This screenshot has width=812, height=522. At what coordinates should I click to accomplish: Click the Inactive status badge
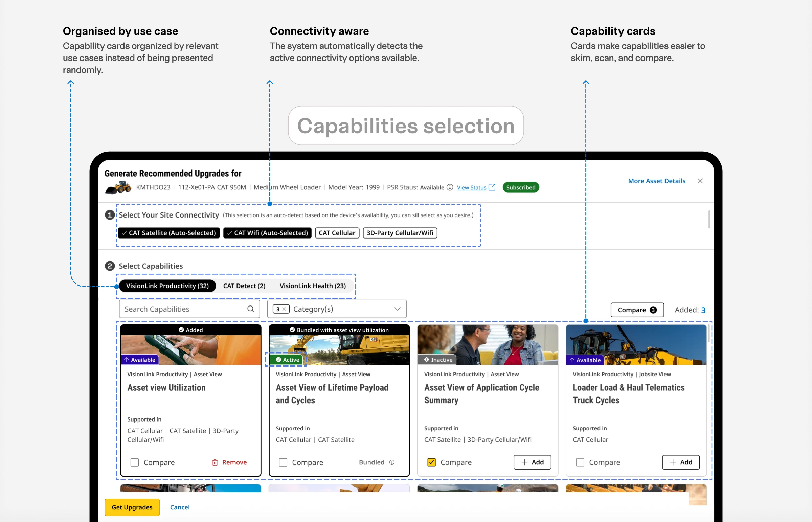437,360
